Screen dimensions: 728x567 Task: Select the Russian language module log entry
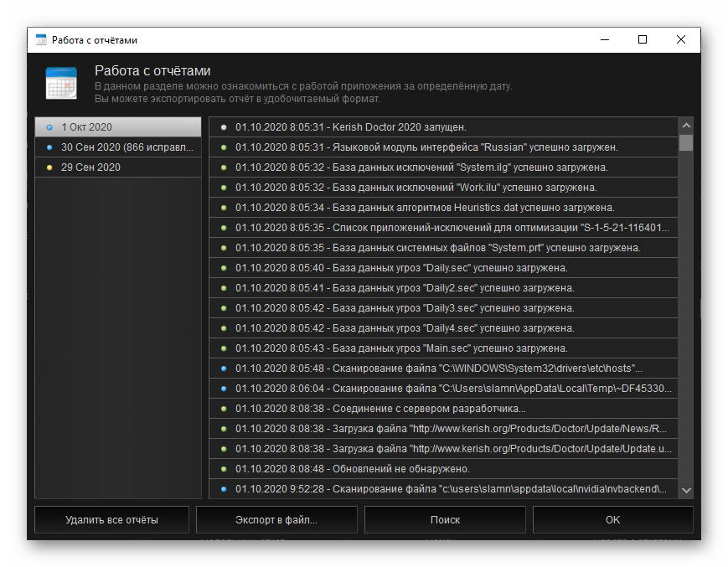(443, 147)
